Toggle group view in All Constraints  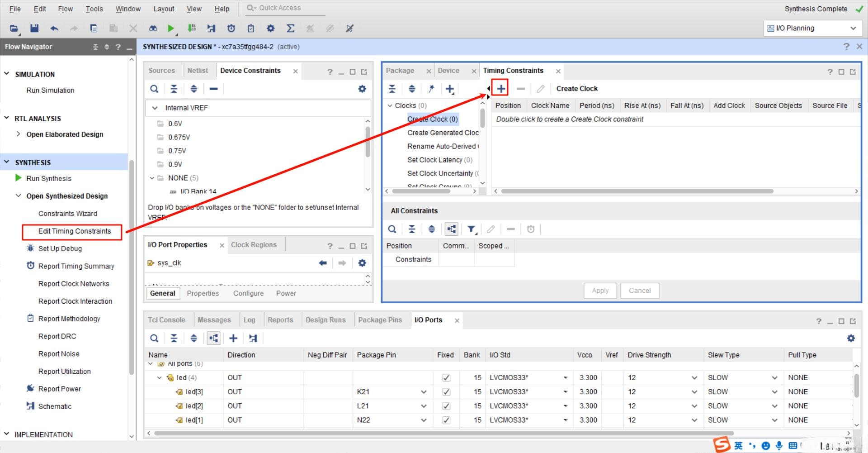tap(451, 229)
